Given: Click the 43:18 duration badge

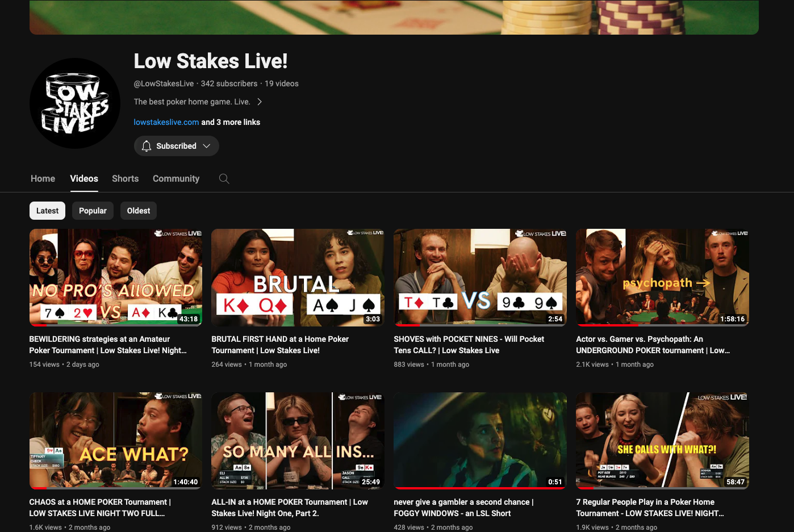Looking at the screenshot, I should tap(189, 319).
